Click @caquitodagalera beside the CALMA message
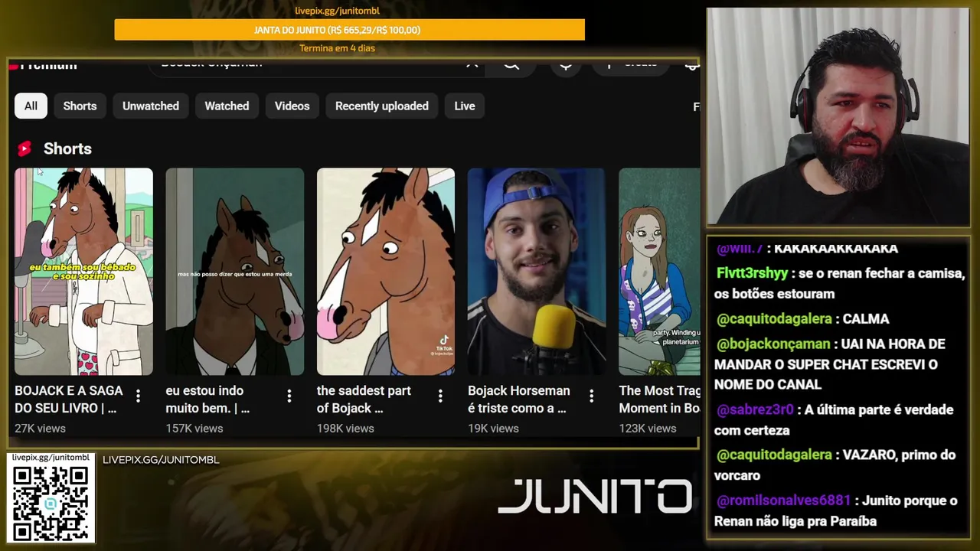980x551 pixels. [x=774, y=318]
